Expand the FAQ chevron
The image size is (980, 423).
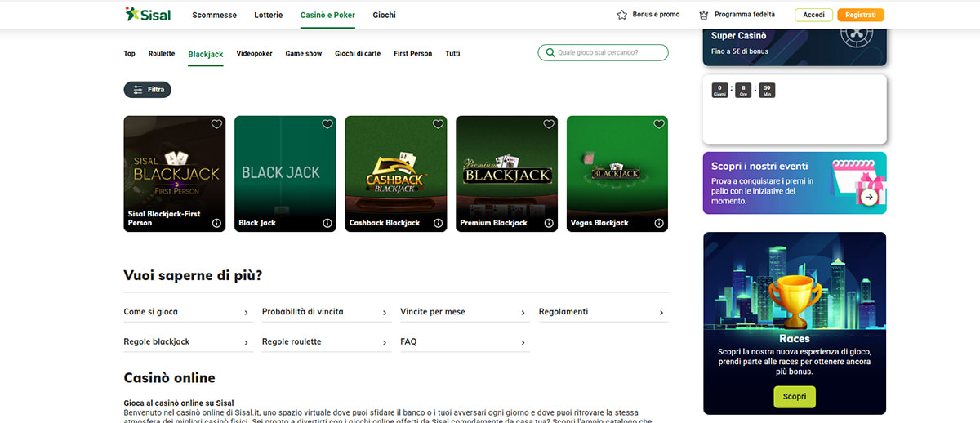pos(523,343)
